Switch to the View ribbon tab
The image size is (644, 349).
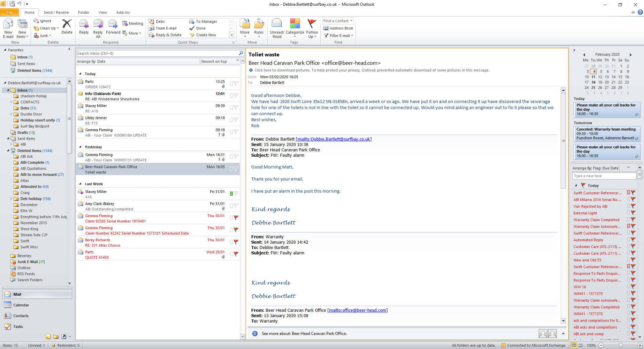pos(103,12)
